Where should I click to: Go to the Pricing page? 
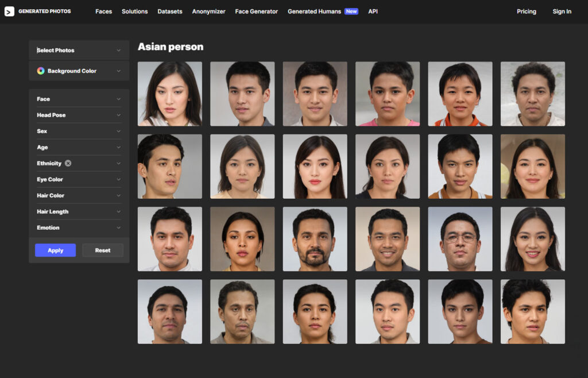527,11
